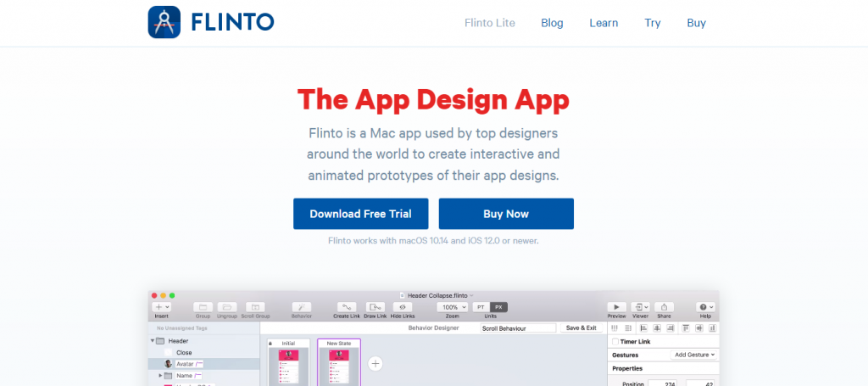
Task: Click the align bottom icon
Action: click(x=712, y=328)
